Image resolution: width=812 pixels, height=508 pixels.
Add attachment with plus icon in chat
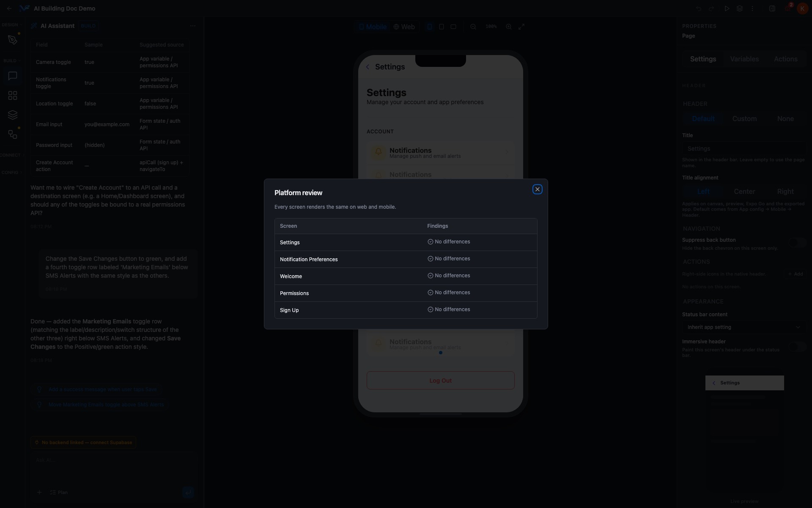click(x=39, y=492)
